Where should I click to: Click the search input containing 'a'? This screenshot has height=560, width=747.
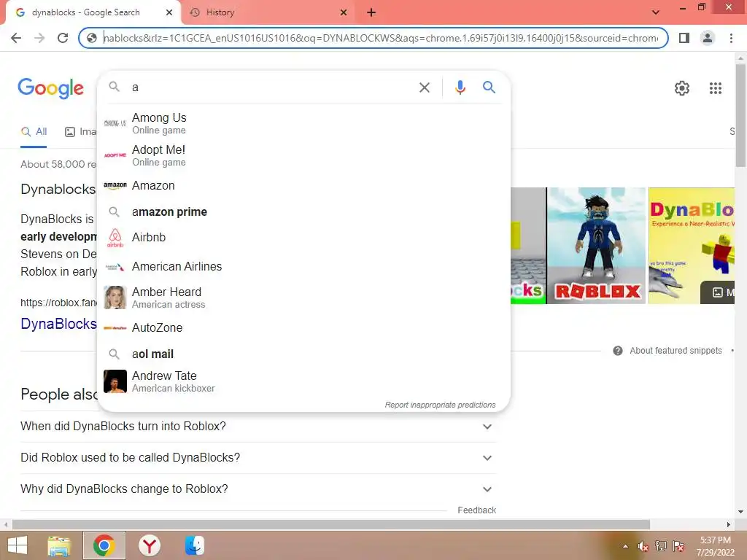(x=271, y=87)
